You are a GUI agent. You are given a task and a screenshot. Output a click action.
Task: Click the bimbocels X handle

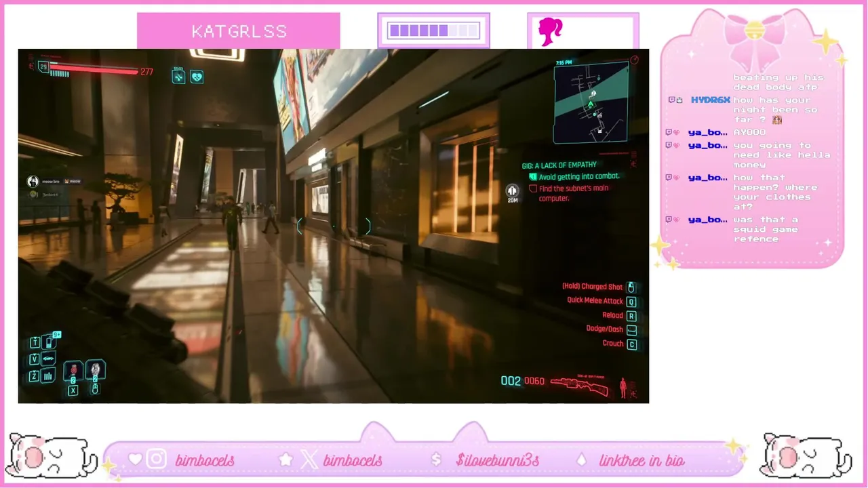click(353, 460)
